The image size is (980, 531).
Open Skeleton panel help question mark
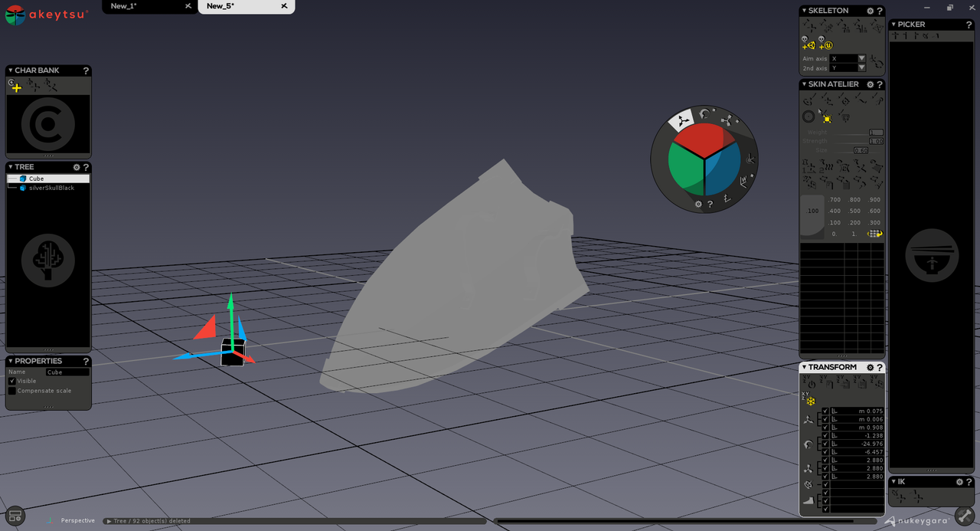880,11
